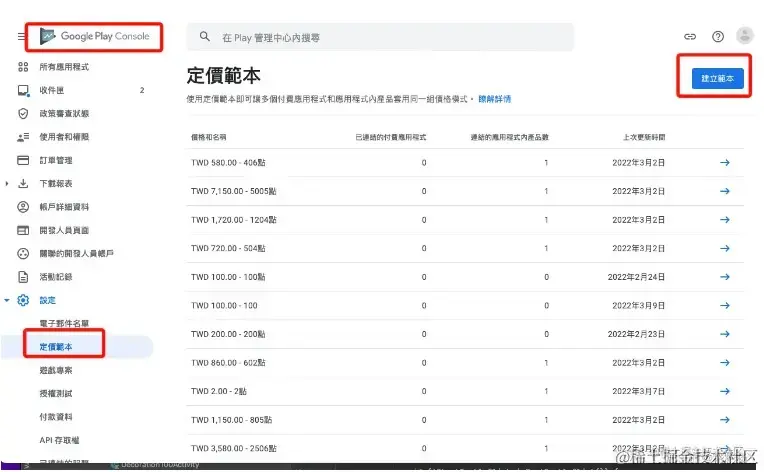This screenshot has width=764, height=472.
Task: Go to 政策審查狀態 page
Action: click(x=64, y=113)
